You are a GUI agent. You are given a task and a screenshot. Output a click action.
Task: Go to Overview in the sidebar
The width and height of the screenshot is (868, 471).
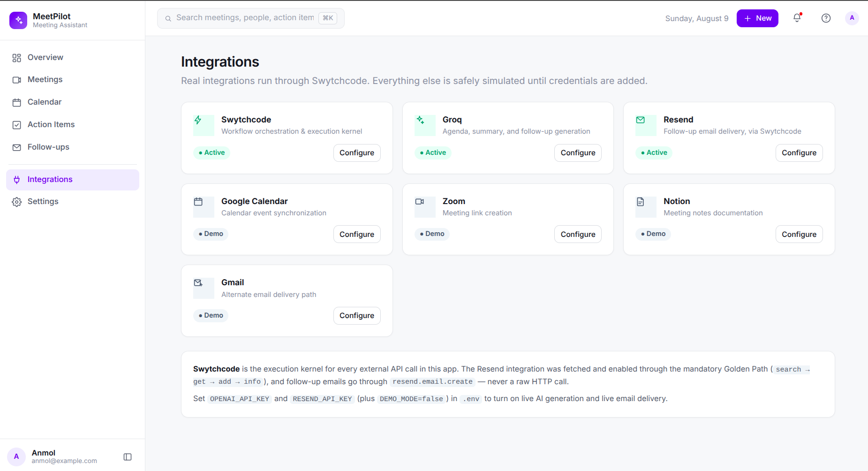point(73,57)
